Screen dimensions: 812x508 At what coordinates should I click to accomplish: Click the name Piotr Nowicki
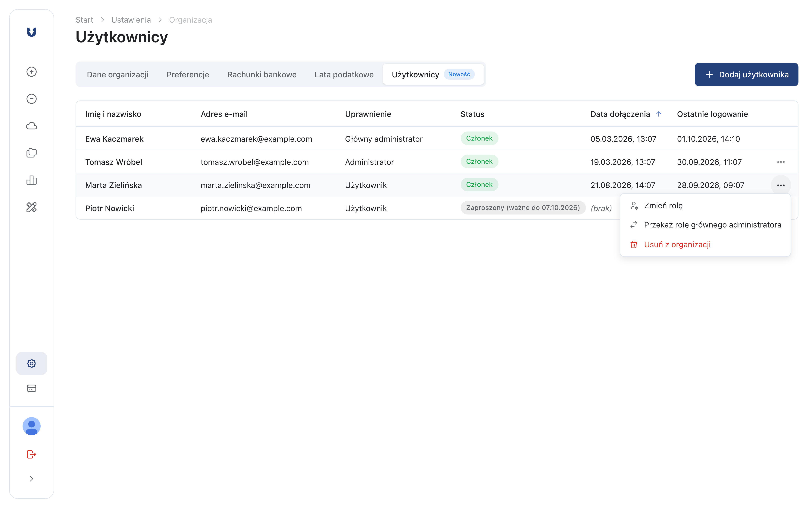tap(109, 208)
